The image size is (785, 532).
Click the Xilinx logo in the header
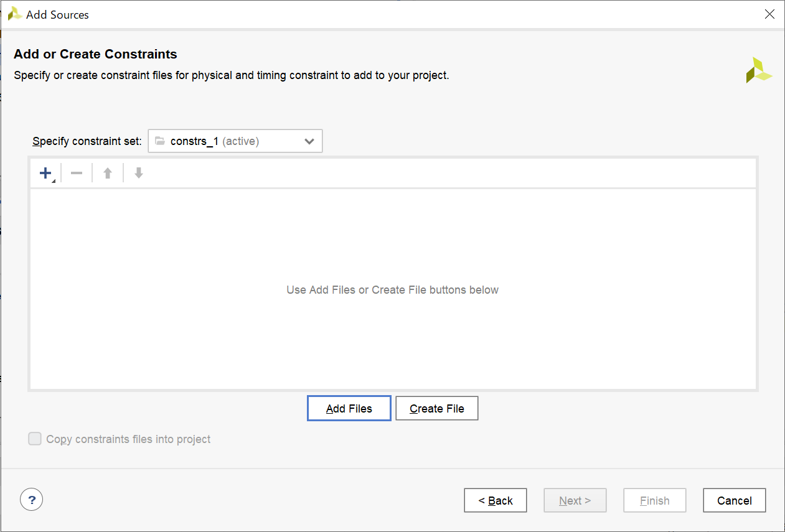tap(758, 70)
